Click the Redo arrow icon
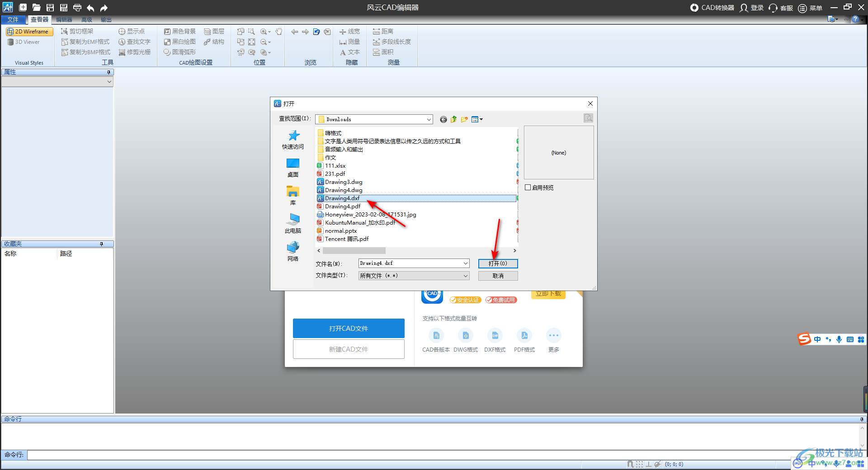This screenshot has width=868, height=470. point(104,7)
